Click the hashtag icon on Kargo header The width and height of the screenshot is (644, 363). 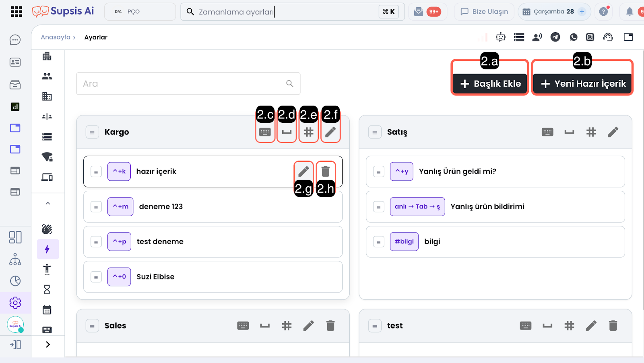click(309, 132)
